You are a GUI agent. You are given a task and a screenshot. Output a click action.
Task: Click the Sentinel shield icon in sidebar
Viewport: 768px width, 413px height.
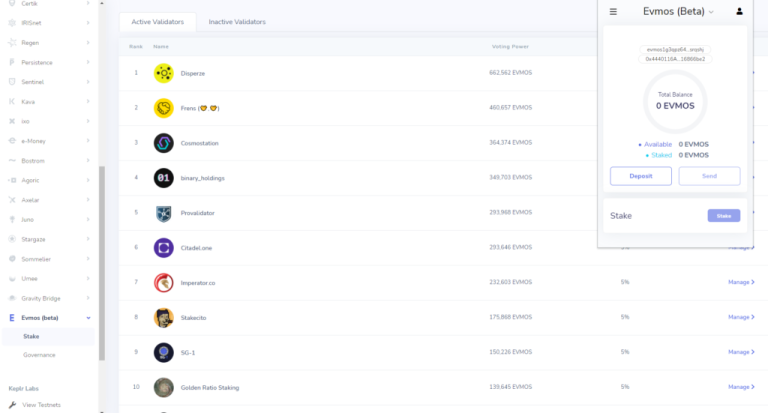(12, 82)
